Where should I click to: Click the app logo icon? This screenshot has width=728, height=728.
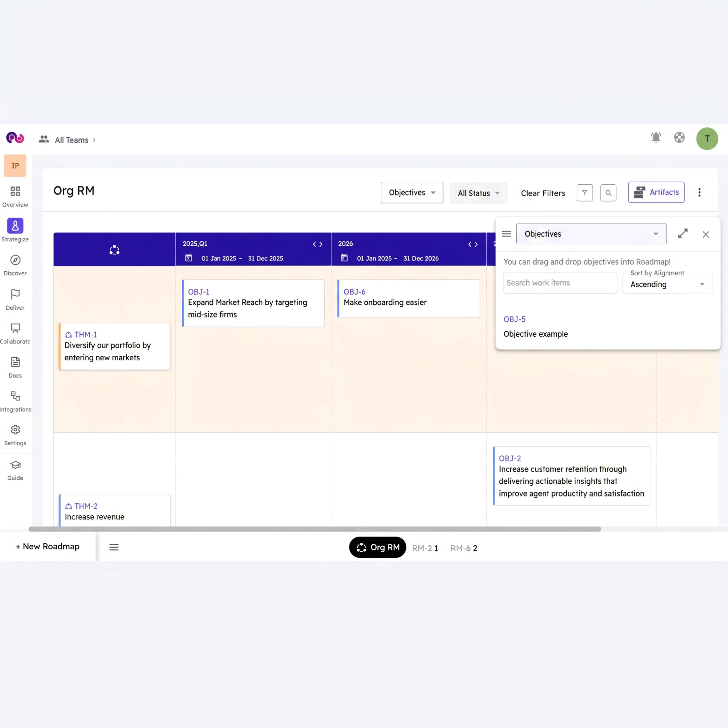[x=15, y=138]
